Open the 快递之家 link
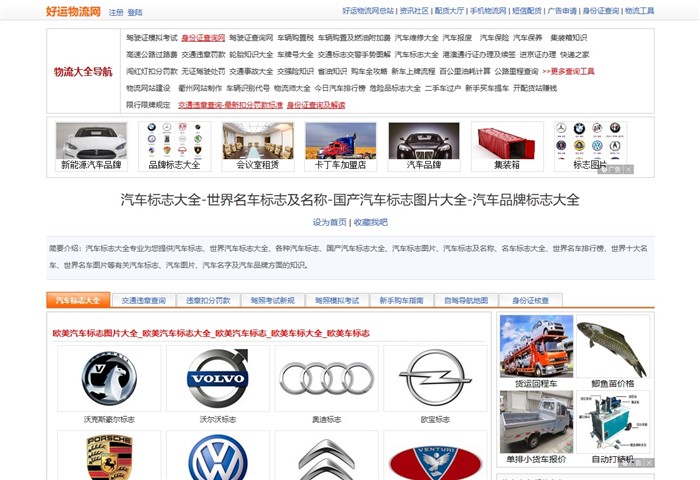700x480 pixels. tap(575, 54)
